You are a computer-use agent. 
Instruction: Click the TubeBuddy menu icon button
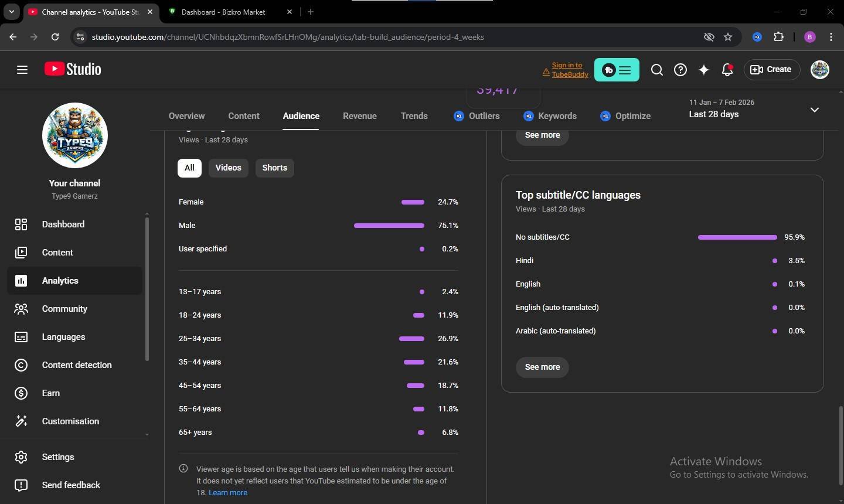[617, 70]
